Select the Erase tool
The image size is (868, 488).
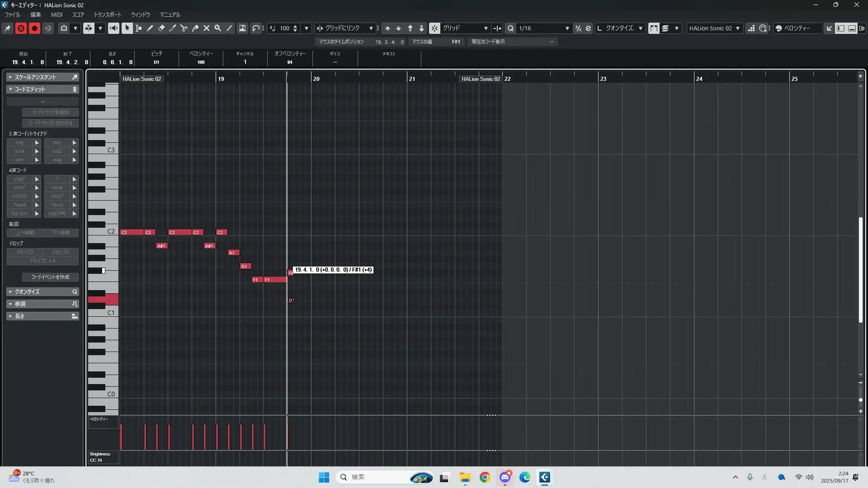click(161, 28)
